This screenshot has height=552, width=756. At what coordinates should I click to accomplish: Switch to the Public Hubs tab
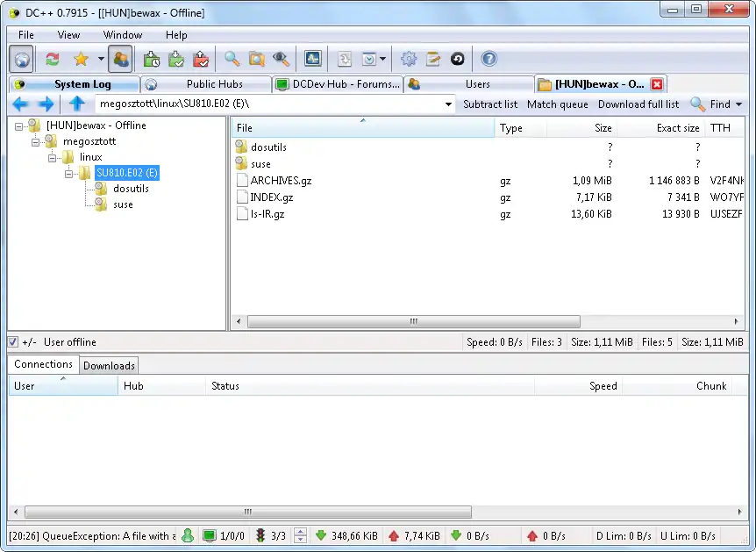[x=207, y=84]
